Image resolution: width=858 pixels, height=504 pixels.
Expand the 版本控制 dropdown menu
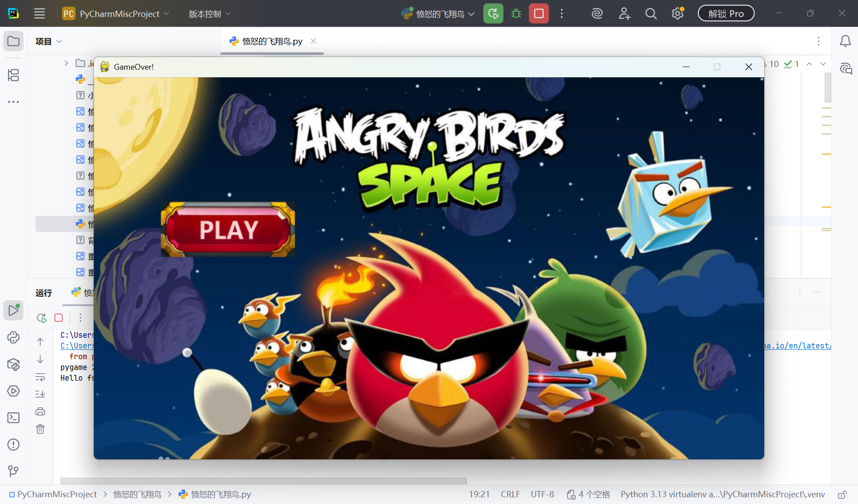(210, 14)
